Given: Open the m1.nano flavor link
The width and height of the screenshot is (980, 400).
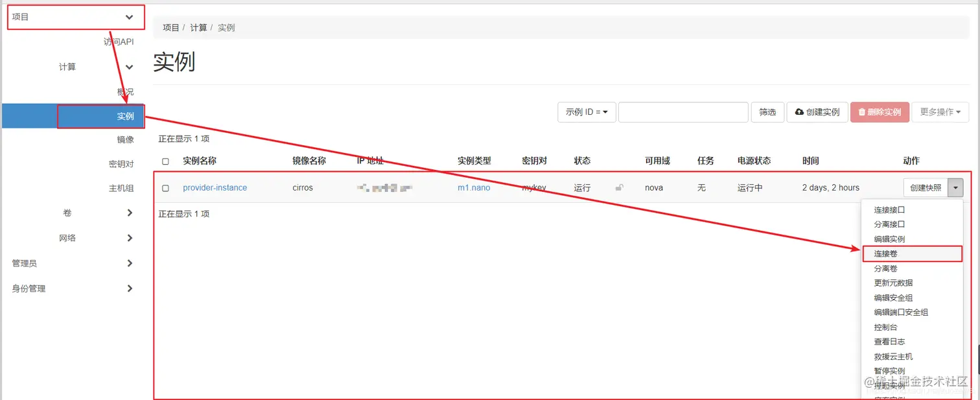Looking at the screenshot, I should (474, 188).
